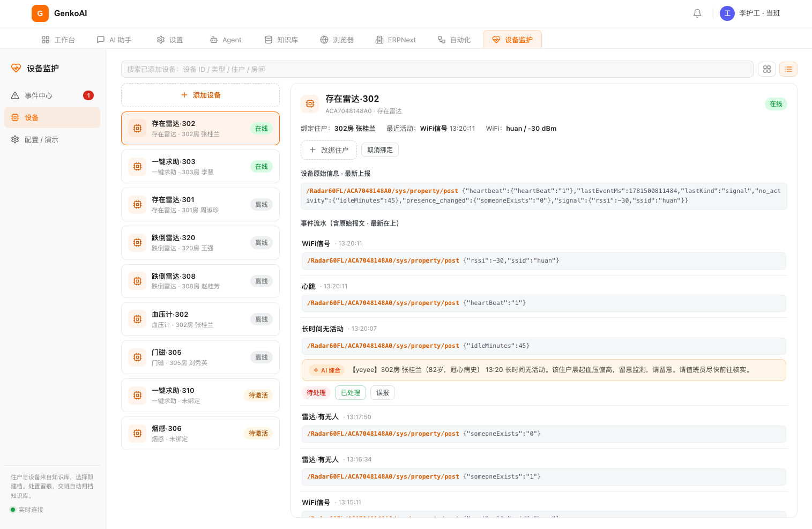Click the idleMinutes payload code block
812x529 pixels.
543,346
